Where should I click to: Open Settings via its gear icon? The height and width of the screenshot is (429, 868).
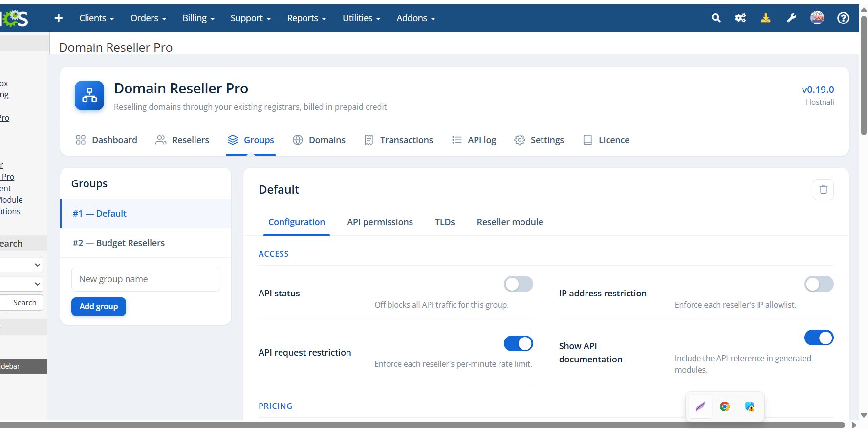(520, 140)
